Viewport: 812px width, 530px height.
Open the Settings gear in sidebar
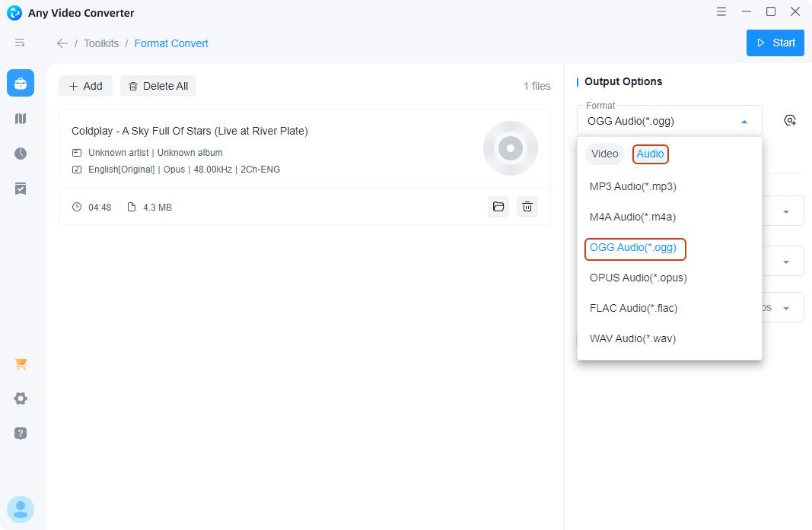(21, 398)
